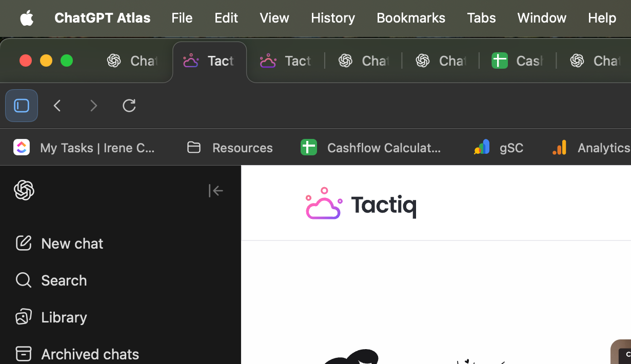Click the Archived chats box icon
Screen dimensions: 631x364
coord(24,354)
